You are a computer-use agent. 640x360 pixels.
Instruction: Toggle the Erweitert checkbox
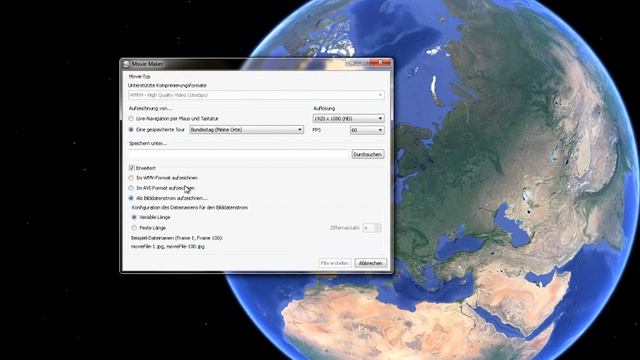[x=131, y=168]
